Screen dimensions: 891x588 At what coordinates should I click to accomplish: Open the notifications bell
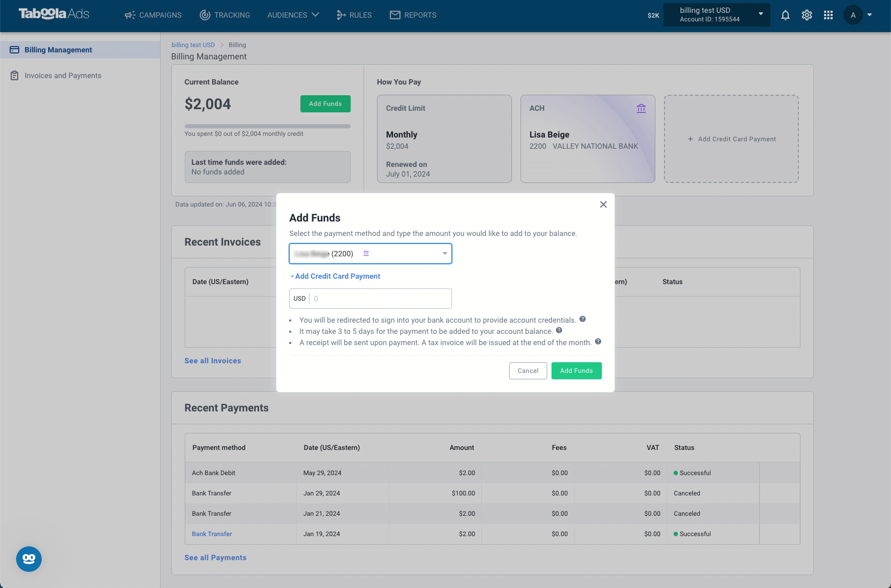pos(786,15)
